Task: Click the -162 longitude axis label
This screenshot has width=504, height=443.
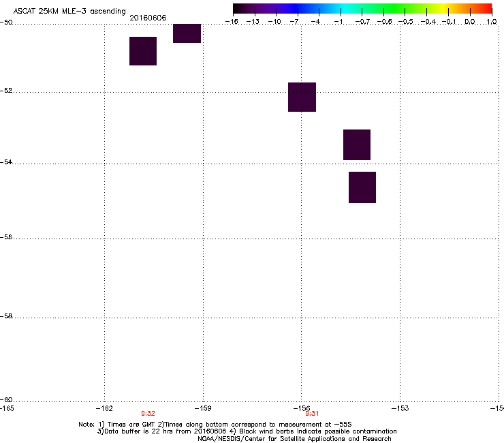Action: pos(104,408)
